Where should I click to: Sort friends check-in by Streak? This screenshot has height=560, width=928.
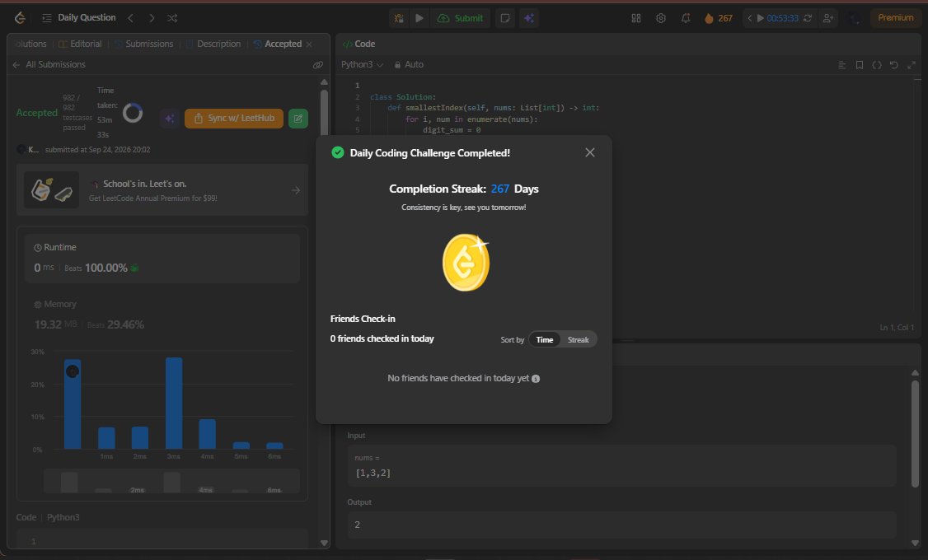(579, 339)
